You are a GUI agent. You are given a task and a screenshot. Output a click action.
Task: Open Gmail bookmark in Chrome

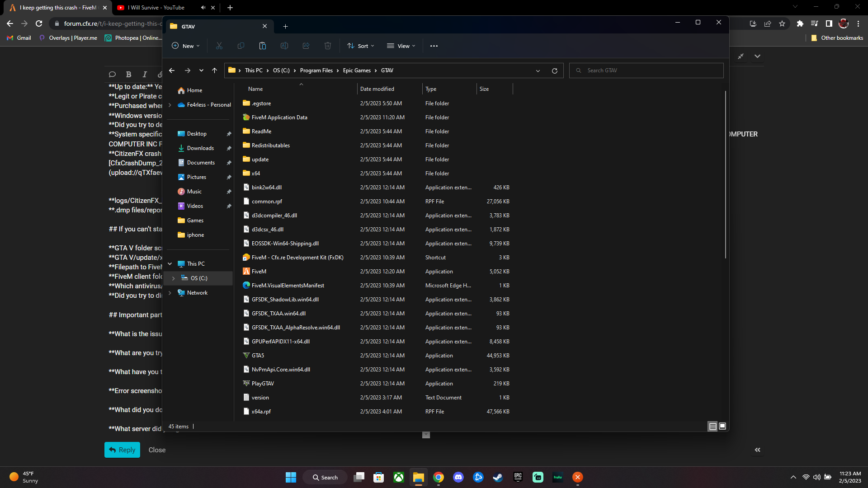pyautogui.click(x=19, y=38)
